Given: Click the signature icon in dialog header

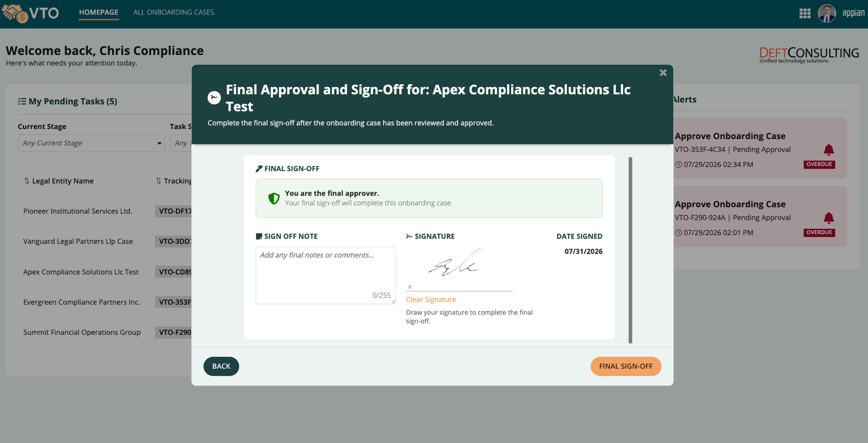Looking at the screenshot, I should 214,98.
